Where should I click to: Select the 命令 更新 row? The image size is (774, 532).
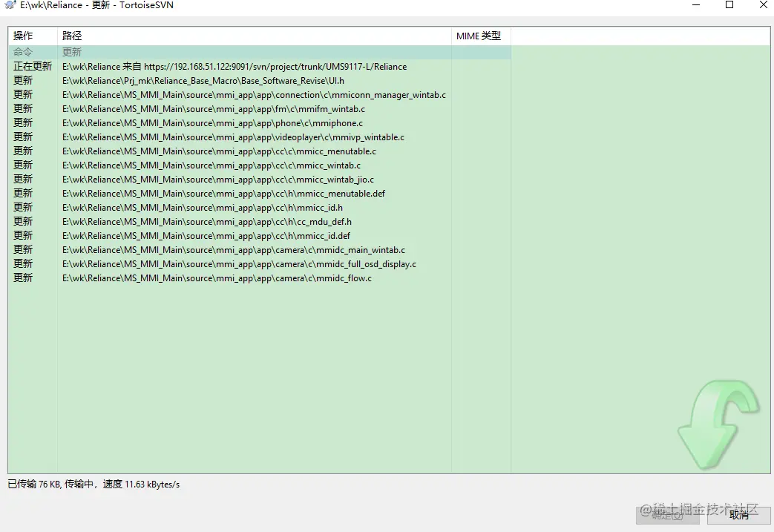[x=259, y=53]
